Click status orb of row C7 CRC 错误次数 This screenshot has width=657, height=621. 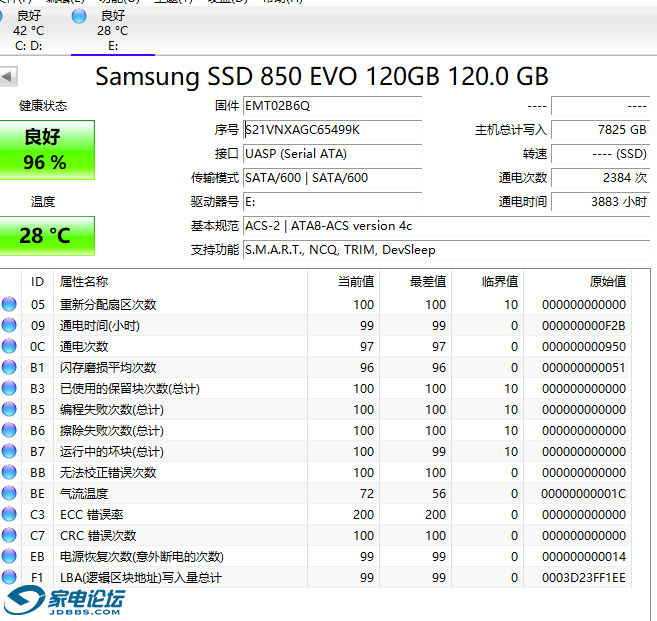pyautogui.click(x=9, y=535)
